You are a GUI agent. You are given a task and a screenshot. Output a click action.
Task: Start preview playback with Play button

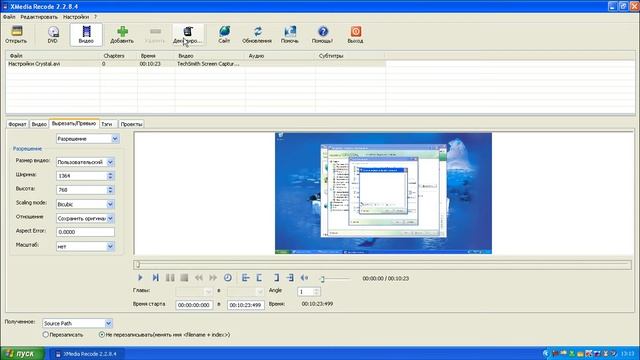point(140,278)
